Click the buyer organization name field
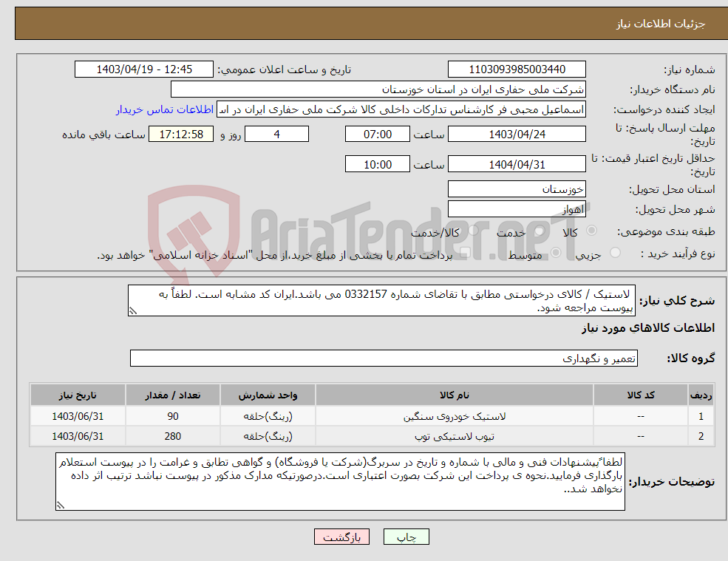This screenshot has height=561, width=728. point(378,89)
